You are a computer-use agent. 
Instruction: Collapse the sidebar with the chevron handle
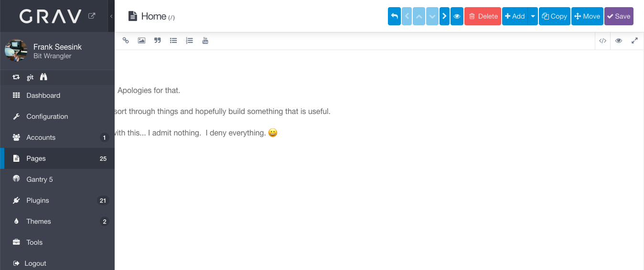click(111, 16)
